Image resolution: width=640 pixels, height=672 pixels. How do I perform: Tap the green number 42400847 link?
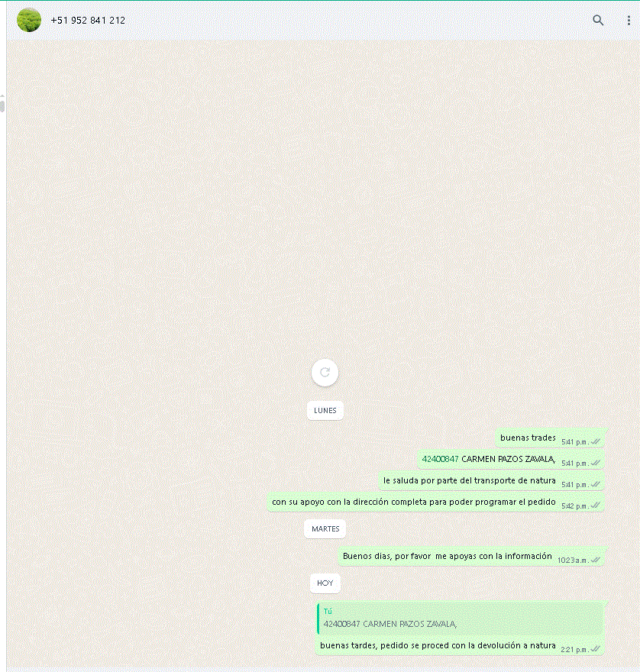[440, 459]
